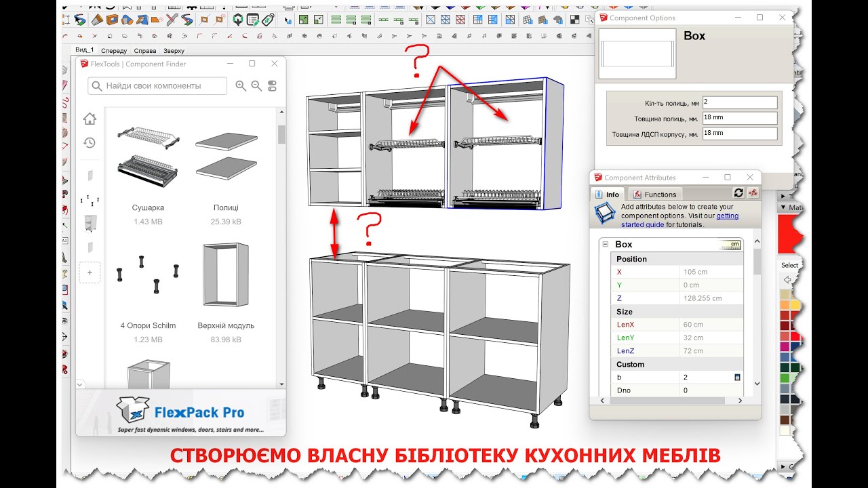This screenshot has height=488, width=868.
Task: Open the Functions tab in Component Attributes
Action: (x=654, y=195)
